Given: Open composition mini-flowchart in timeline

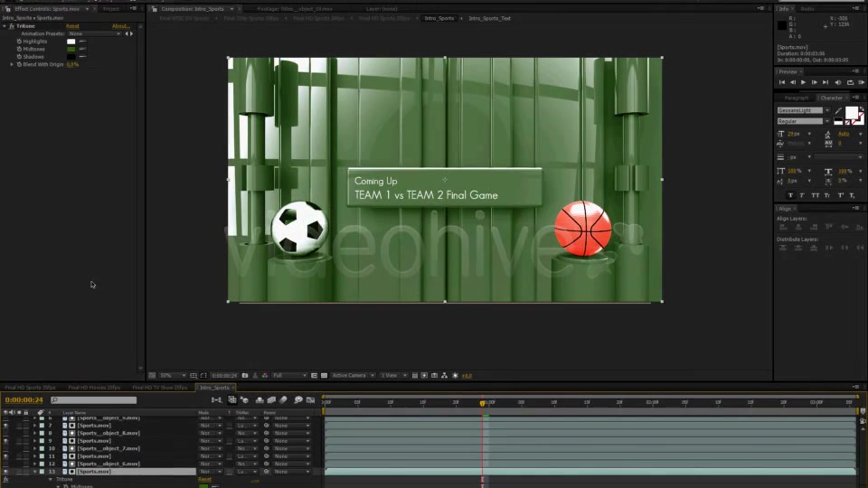Looking at the screenshot, I should pos(216,400).
